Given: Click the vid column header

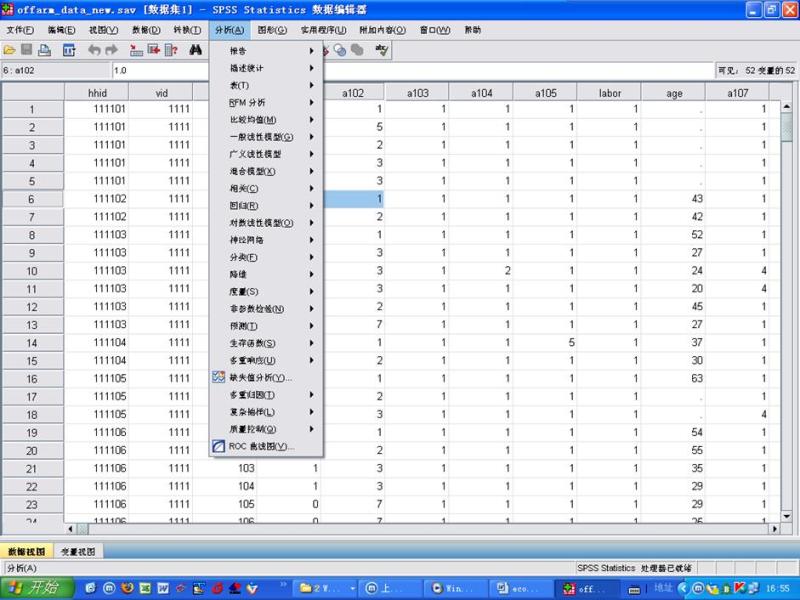Looking at the screenshot, I should click(161, 93).
